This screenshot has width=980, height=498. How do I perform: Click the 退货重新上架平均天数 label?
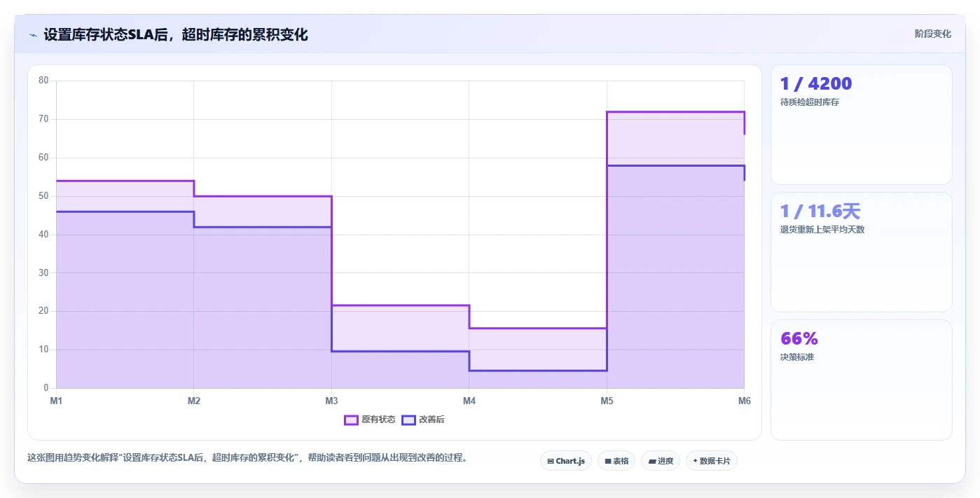pyautogui.click(x=822, y=230)
